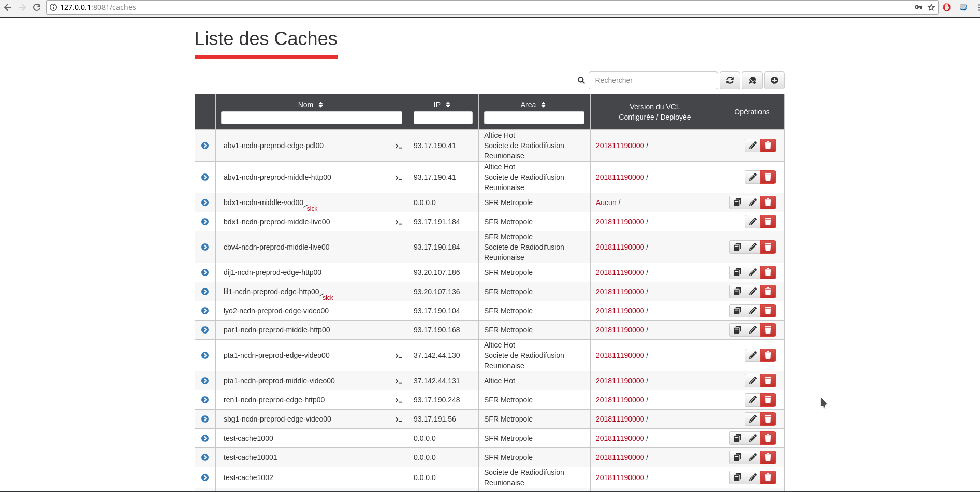Edit dij1-ncdn-preprod-edge-http00 cache
Screen dimensions: 980x492
[x=753, y=272]
